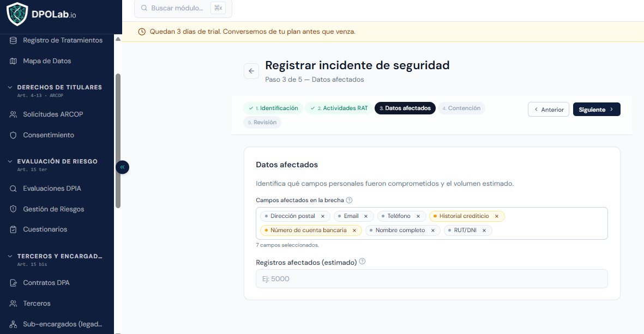The width and height of the screenshot is (644, 334).
Task: Click the back arrow beside page title
Action: click(x=251, y=71)
